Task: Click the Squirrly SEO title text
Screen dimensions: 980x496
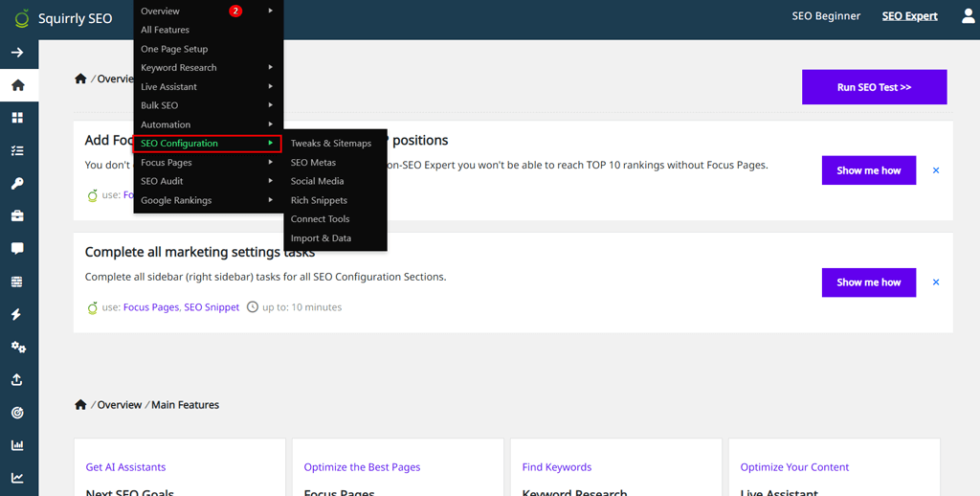Action: (x=75, y=19)
